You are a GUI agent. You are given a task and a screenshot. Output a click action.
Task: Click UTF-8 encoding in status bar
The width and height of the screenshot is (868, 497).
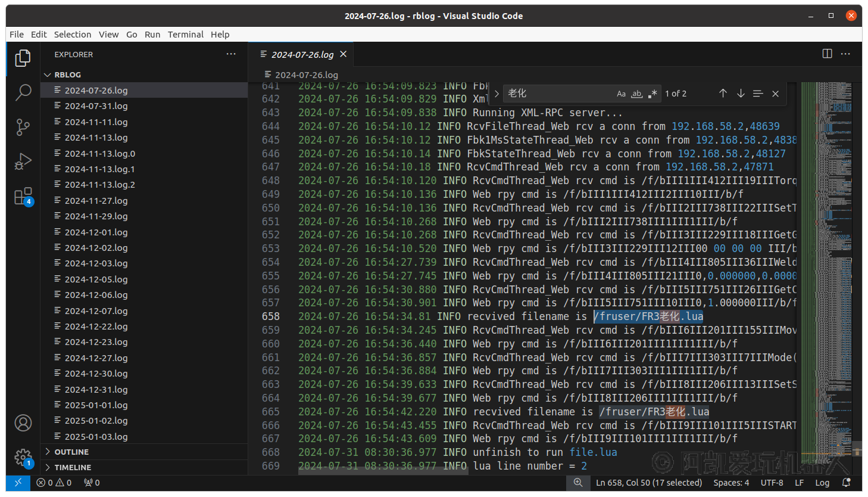coord(772,483)
